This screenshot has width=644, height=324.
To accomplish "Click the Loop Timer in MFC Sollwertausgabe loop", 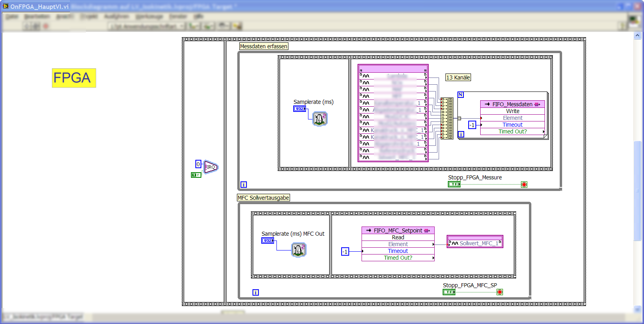I will (298, 250).
